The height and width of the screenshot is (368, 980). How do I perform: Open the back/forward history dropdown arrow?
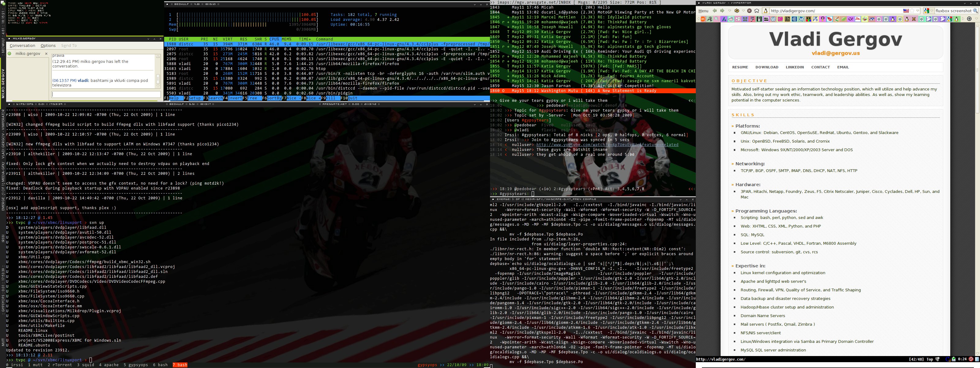point(730,11)
